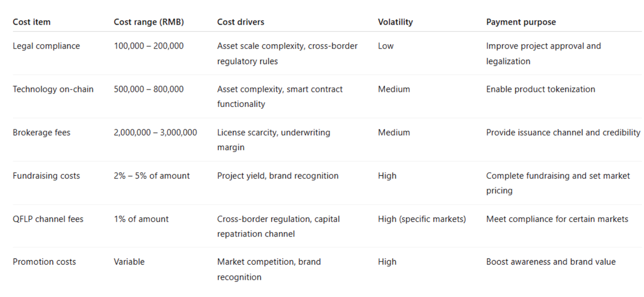644x297 pixels.
Task: Click the '2% – 5% of amount' cell
Action: (x=151, y=176)
